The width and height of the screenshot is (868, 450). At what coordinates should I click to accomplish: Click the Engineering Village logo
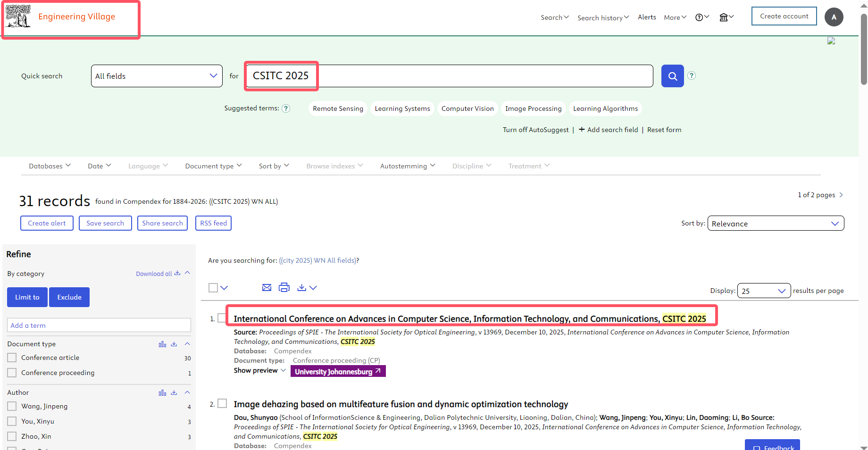(60, 17)
